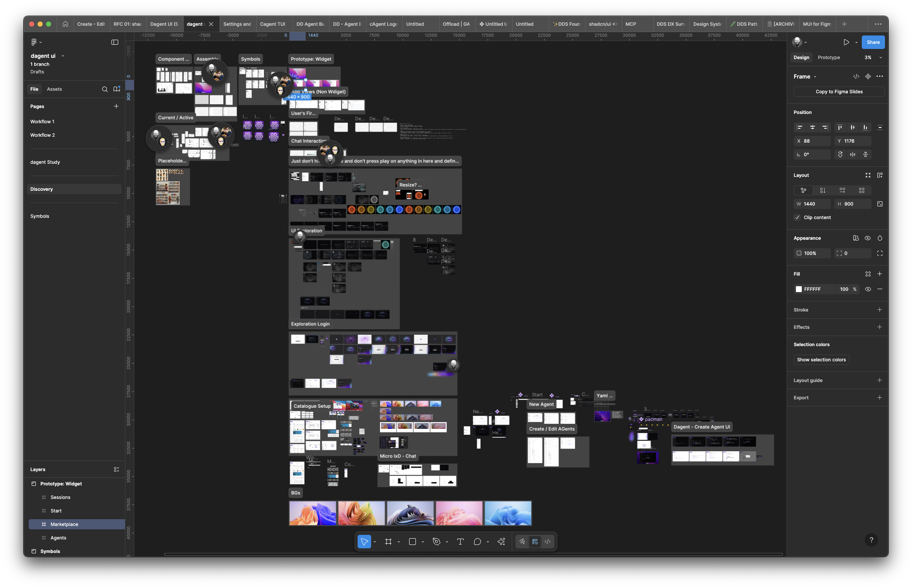Open Actions with the sparkle icon
Image resolution: width=912 pixels, height=588 pixels.
point(502,542)
